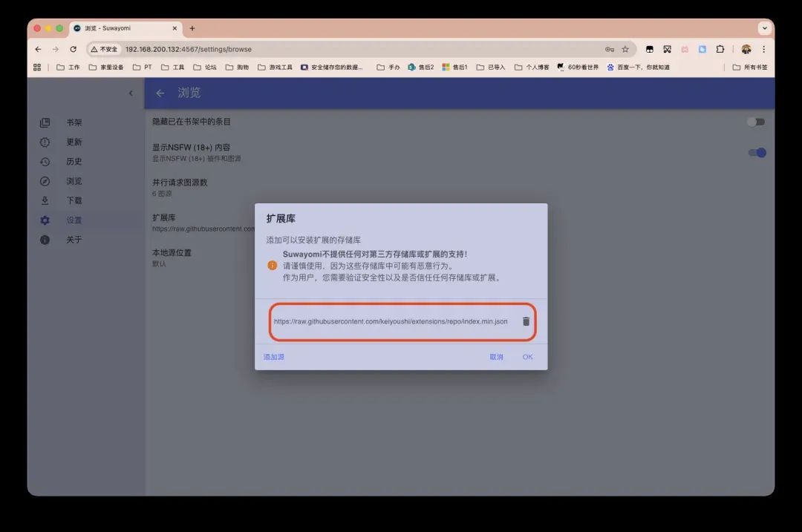Open 浏览 in the sidebar
This screenshot has height=532, width=802.
85,181
